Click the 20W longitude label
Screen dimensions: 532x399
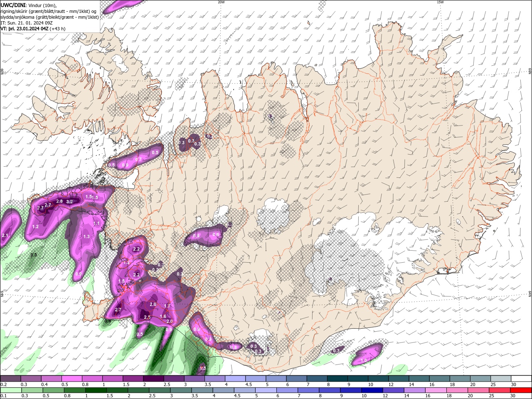coord(221,2)
